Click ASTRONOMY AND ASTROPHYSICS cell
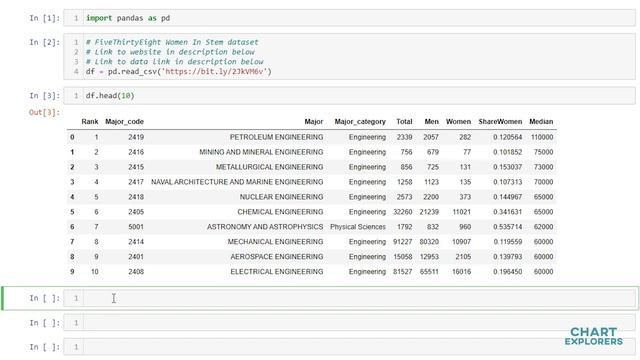This screenshot has height=360, width=640. click(x=265, y=227)
